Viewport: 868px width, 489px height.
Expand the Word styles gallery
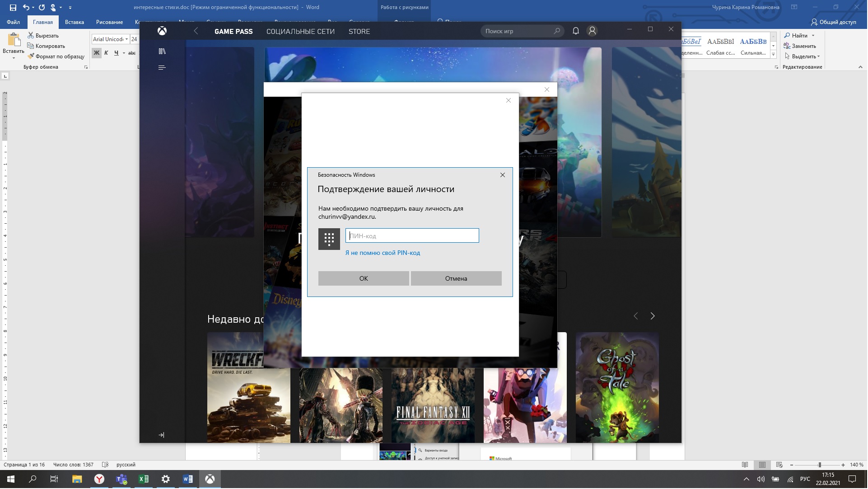pyautogui.click(x=774, y=55)
